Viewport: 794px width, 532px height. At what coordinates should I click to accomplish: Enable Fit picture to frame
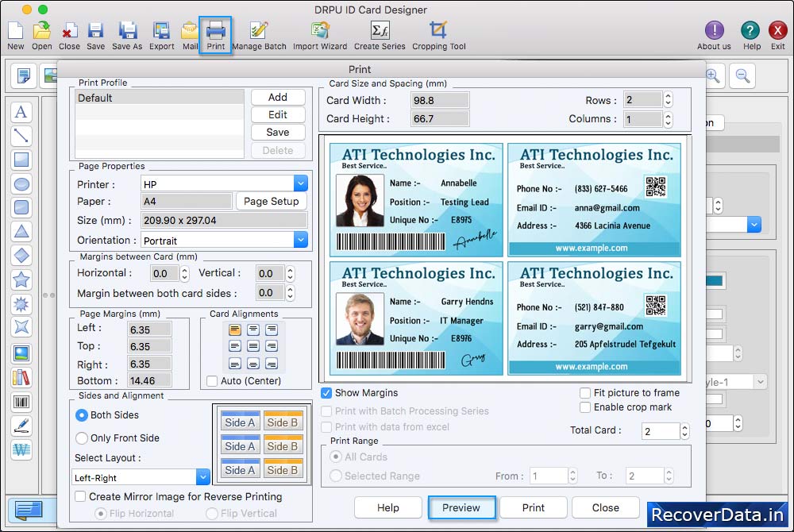point(585,393)
